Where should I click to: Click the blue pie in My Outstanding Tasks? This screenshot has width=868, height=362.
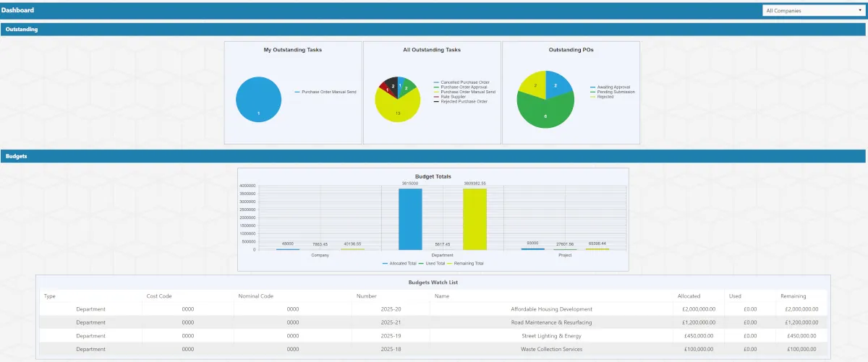click(258, 100)
